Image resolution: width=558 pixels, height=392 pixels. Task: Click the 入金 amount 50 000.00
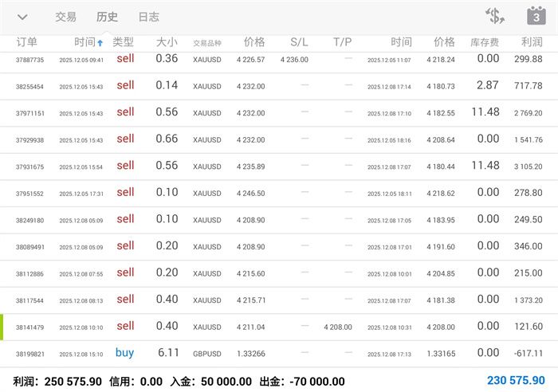click(x=226, y=382)
